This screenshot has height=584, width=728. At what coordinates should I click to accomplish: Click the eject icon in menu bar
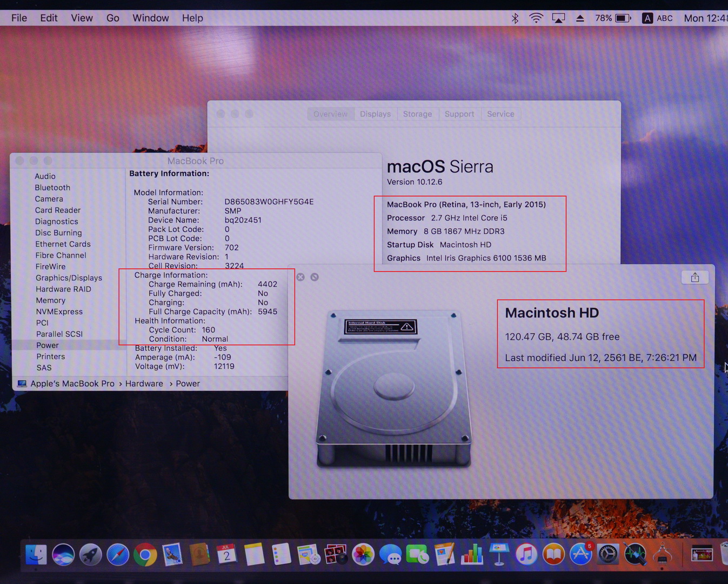click(x=580, y=18)
